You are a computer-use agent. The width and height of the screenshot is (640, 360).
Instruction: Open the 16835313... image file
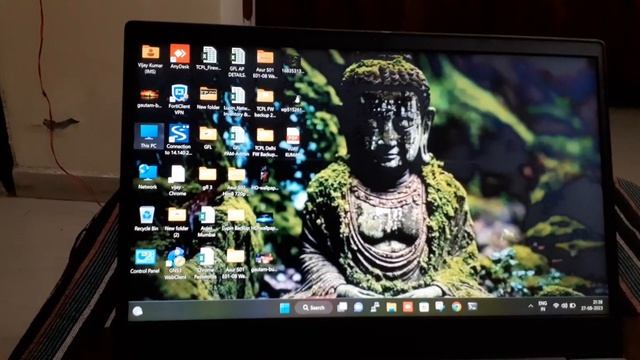tap(292, 63)
